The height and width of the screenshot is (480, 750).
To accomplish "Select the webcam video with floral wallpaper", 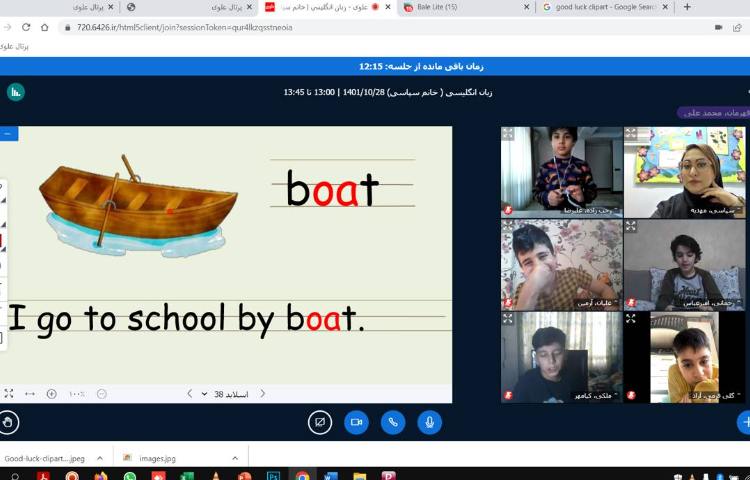I will point(562,265).
